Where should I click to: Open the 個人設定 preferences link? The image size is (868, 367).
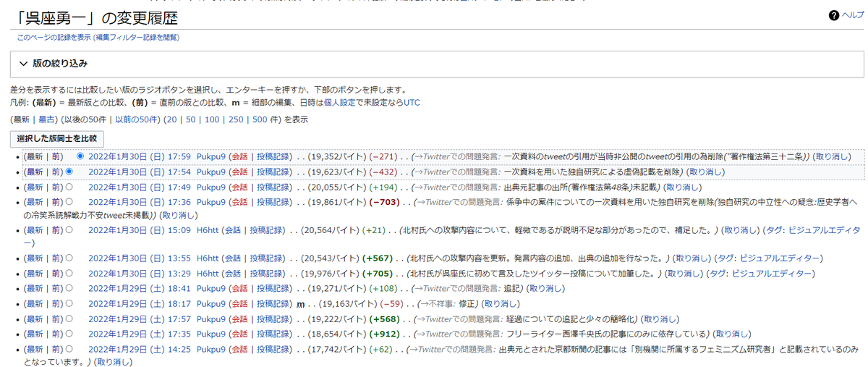click(340, 103)
